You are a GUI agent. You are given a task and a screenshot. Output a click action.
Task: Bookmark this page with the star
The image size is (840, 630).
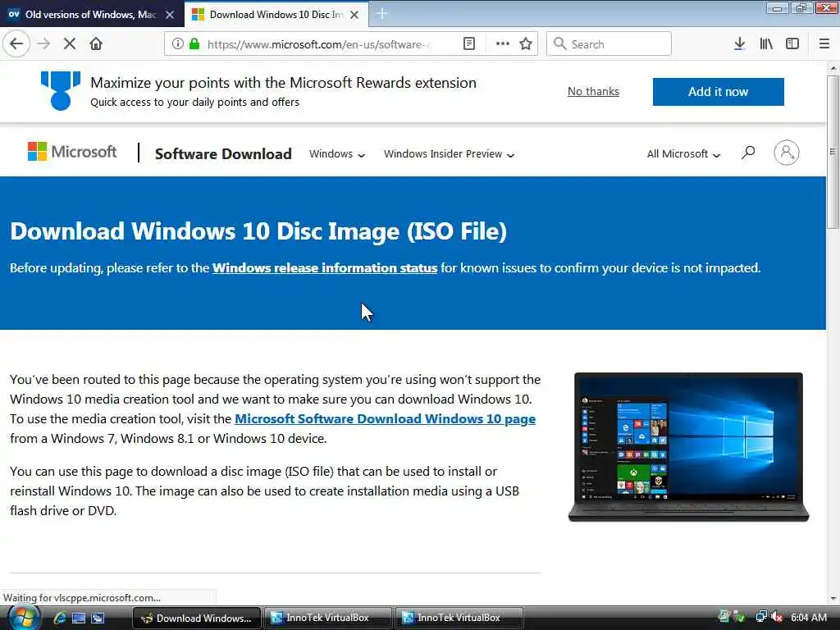[x=526, y=44]
